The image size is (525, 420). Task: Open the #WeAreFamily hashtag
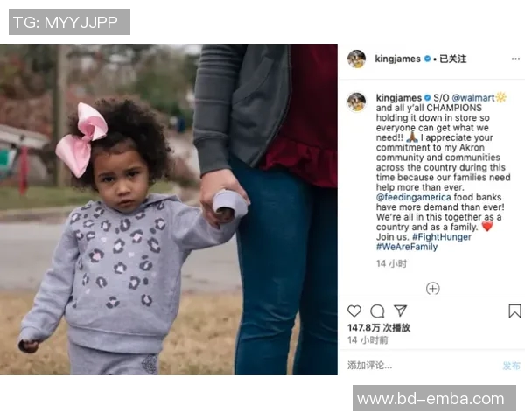click(x=407, y=247)
